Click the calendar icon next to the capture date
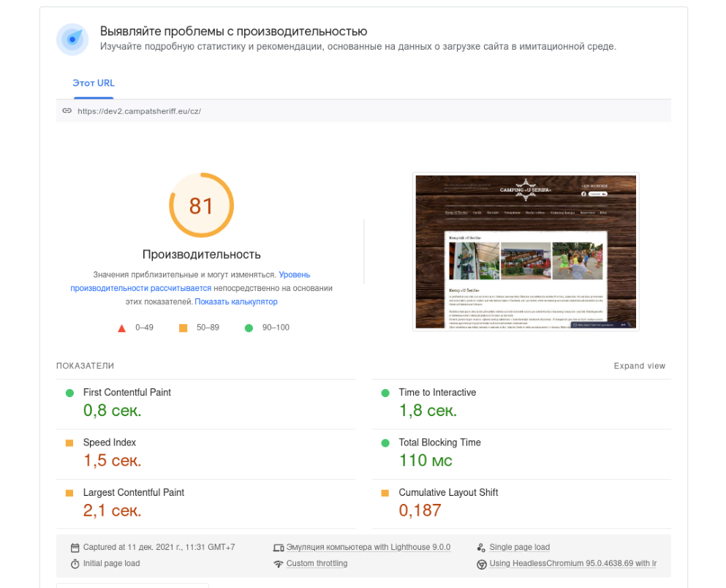726x588 pixels. tap(75, 548)
